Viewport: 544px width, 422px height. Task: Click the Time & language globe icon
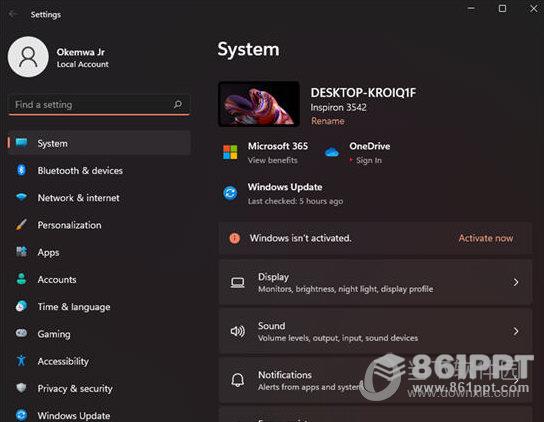(x=22, y=306)
